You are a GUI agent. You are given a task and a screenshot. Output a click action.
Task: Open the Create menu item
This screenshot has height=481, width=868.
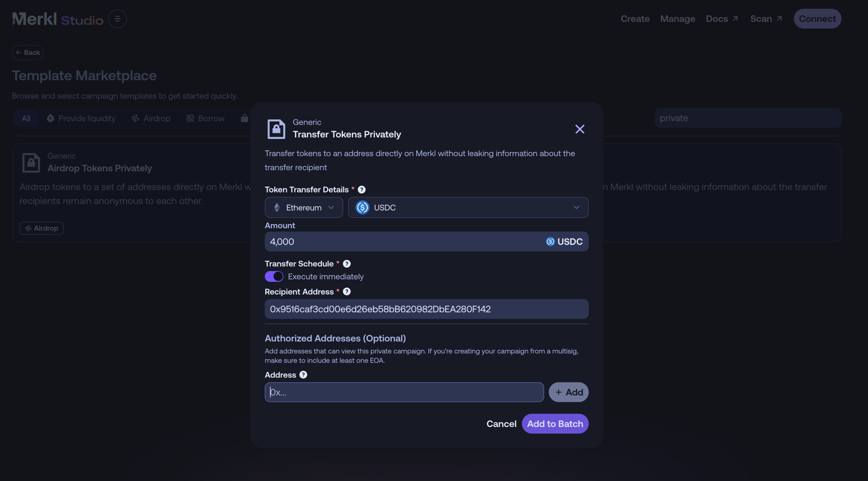635,19
